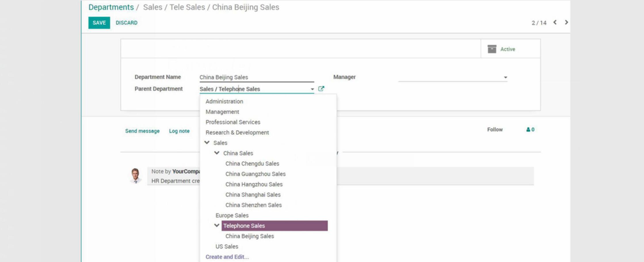644x262 pixels.
Task: Collapse the China Sales tree node
Action: pos(217,153)
